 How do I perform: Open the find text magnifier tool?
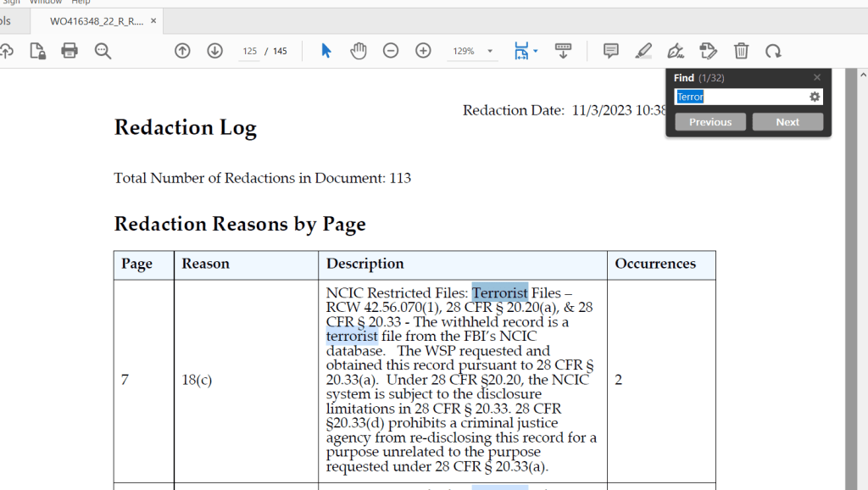[103, 51]
